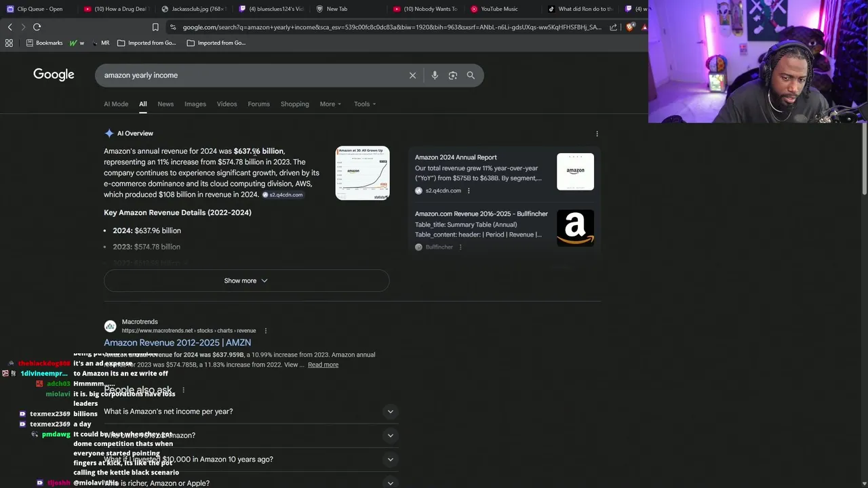Click the Google search text field
This screenshot has width=868, height=488.
pyautogui.click(x=251, y=75)
